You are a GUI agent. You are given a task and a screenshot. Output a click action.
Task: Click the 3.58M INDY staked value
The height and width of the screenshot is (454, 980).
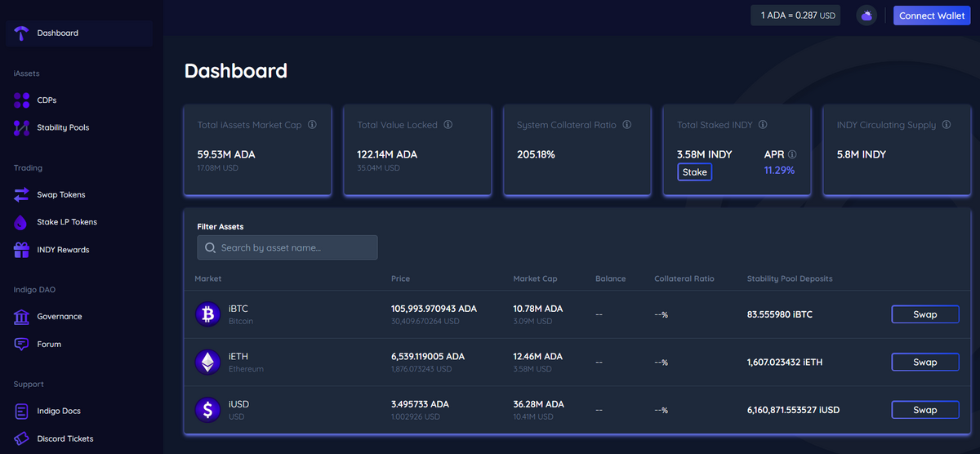coord(705,154)
